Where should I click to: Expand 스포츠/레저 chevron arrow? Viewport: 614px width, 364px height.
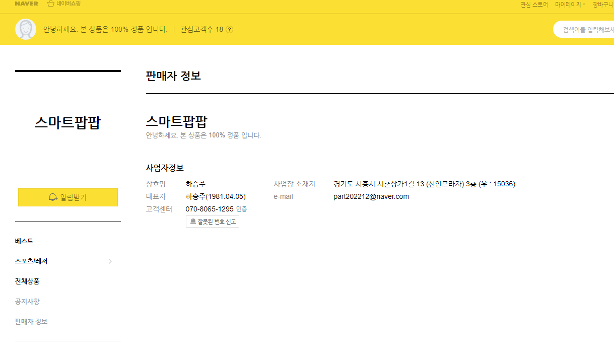pos(110,261)
